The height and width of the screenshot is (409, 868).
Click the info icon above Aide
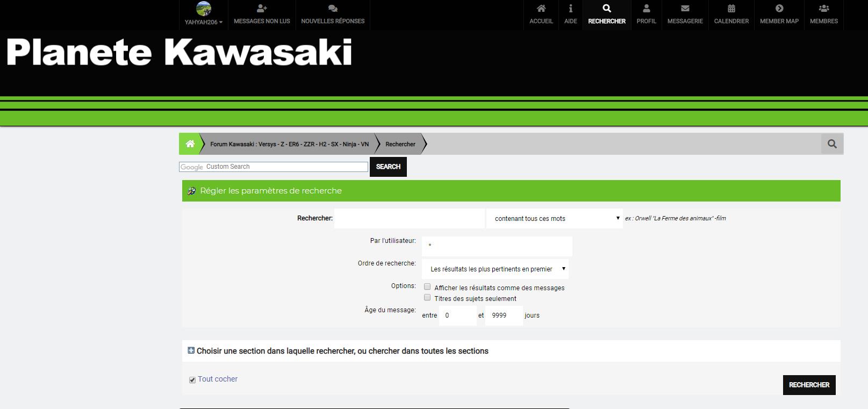(571, 8)
